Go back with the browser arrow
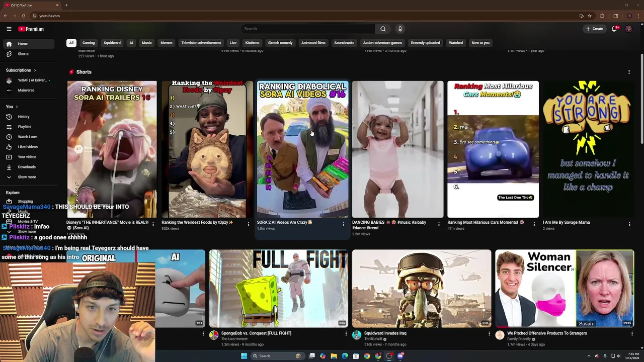This screenshot has width=644, height=362. tap(6, 16)
